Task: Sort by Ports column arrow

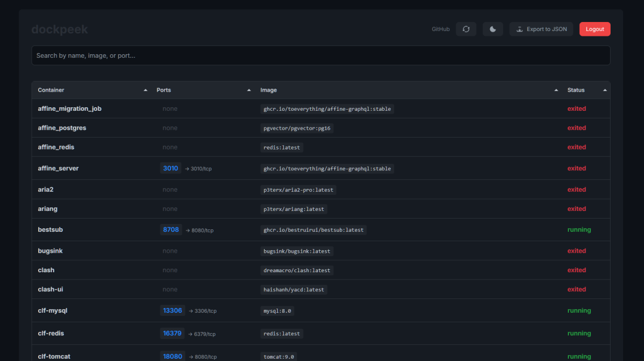Action: (249, 90)
